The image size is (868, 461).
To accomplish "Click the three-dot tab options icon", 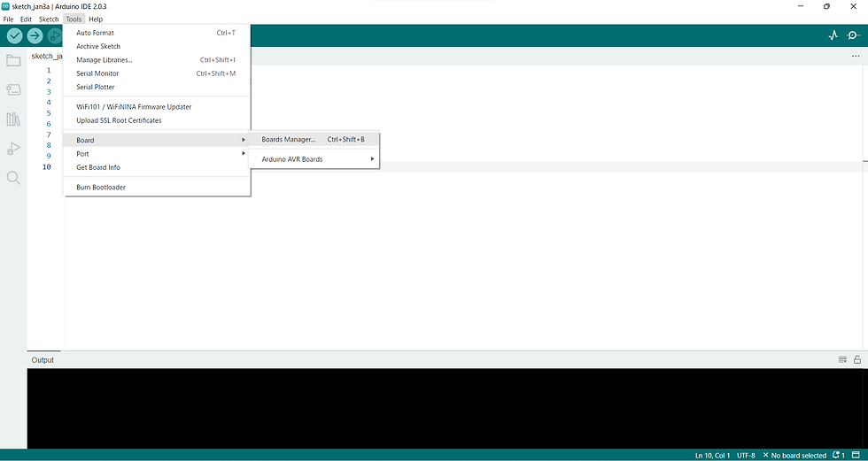I will [x=856, y=57].
